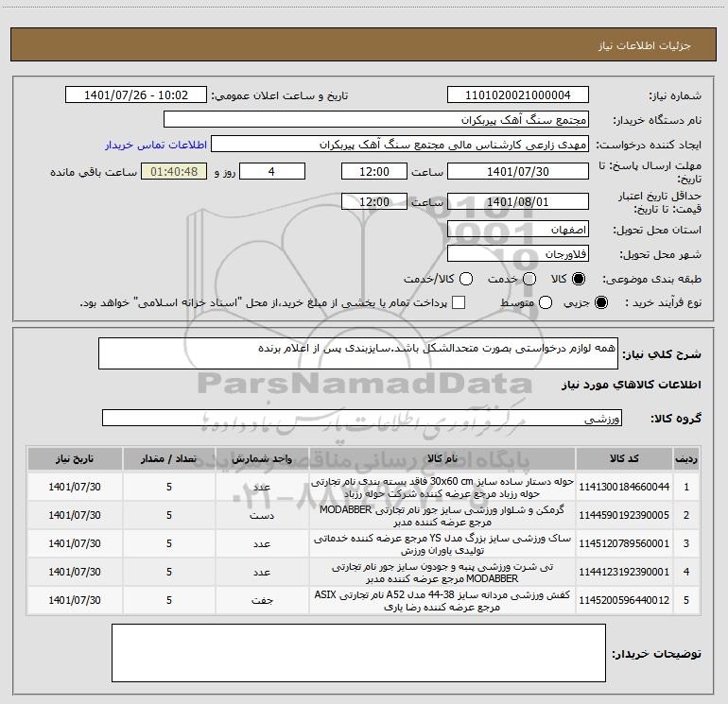Select the کالا/خدمت radio button
728x704 pixels.
[x=466, y=279]
